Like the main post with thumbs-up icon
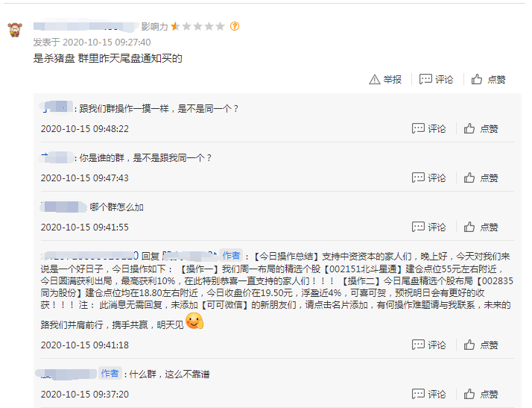Screen dimensions: 532x408 click(488, 80)
